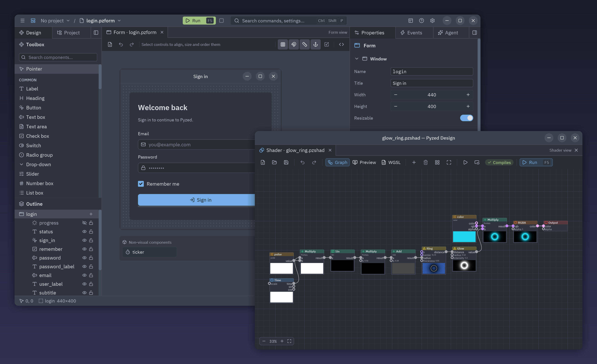Click the Compiles status badge
Image resolution: width=597 pixels, height=364 pixels.
pos(499,162)
